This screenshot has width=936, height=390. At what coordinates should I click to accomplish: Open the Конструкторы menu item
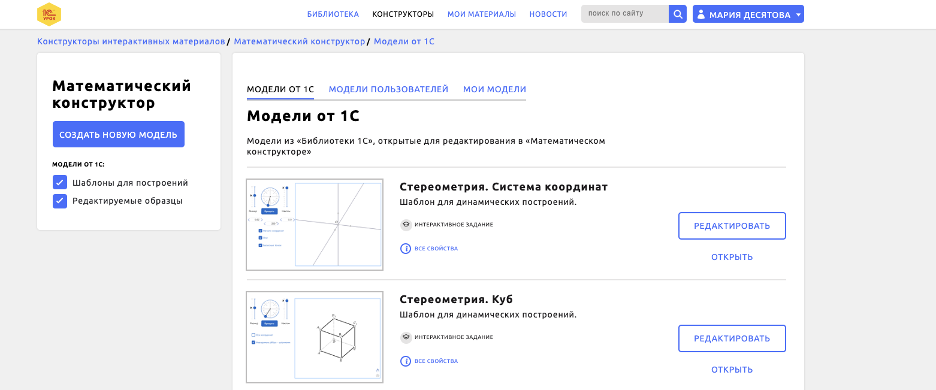pos(403,14)
